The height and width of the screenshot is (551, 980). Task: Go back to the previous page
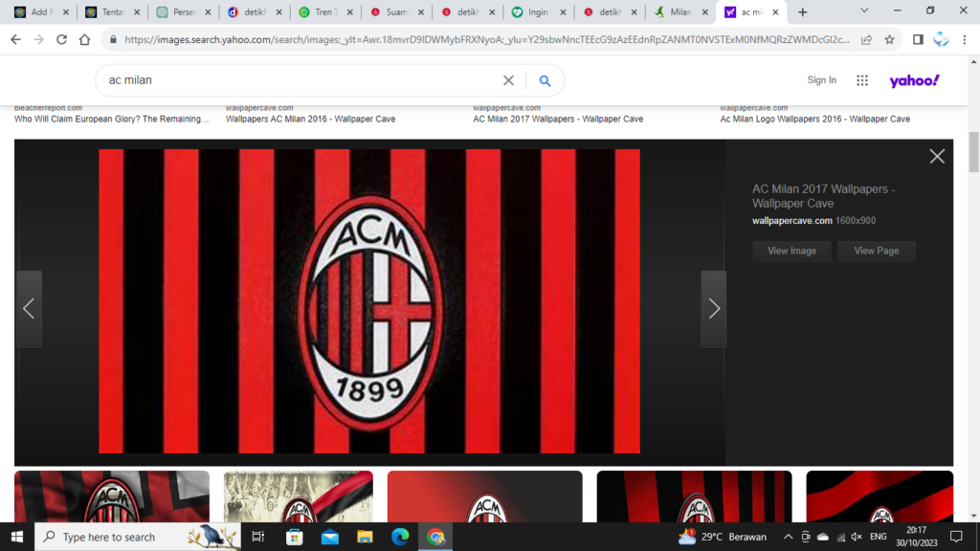coord(15,39)
